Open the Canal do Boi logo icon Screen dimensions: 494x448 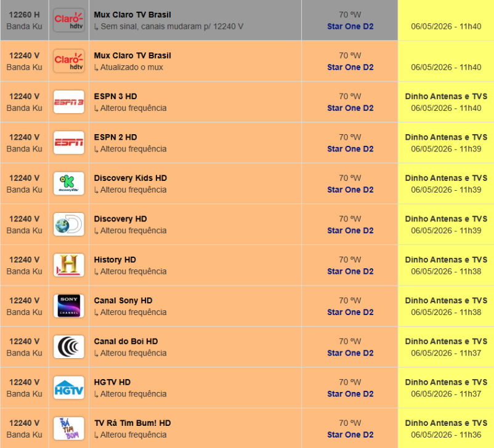coord(69,347)
